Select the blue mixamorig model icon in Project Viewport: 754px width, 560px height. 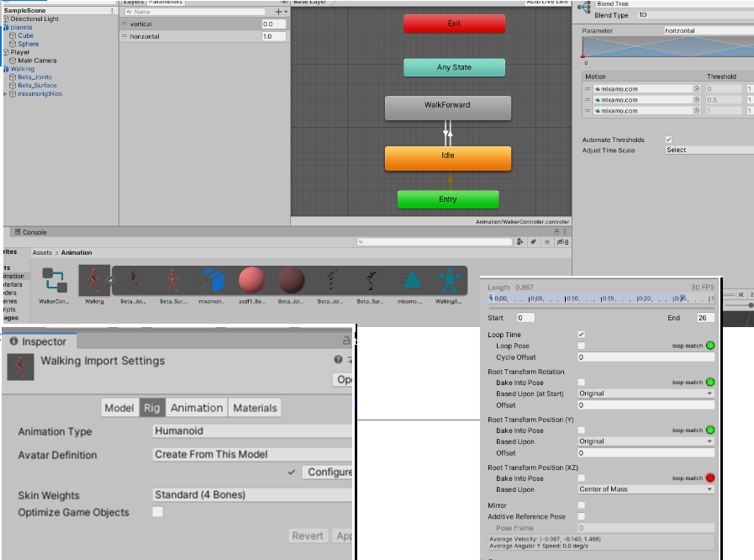(212, 280)
